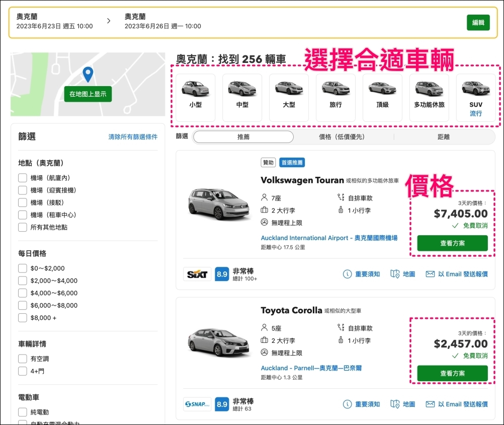Viewport: 504px width, 425px height.
Task: Click the 非常棒 總計 63 review text
Action: coord(243,404)
